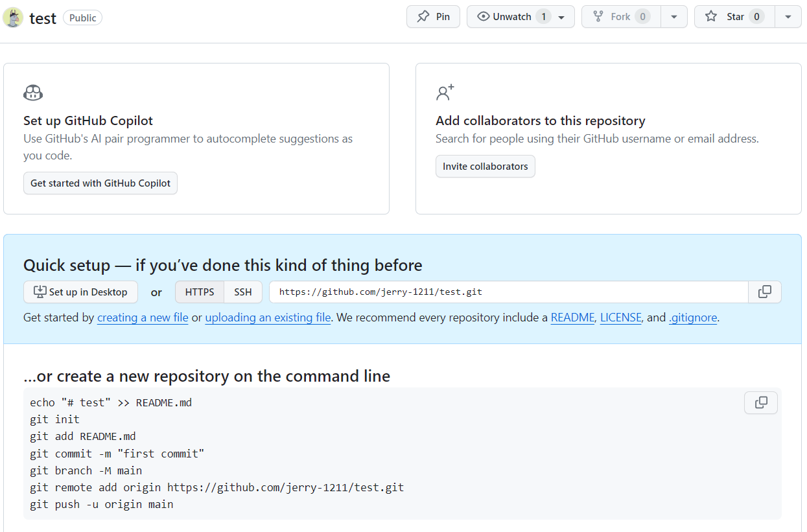The width and height of the screenshot is (807, 532).
Task: Click the test repository name
Action: click(43, 18)
